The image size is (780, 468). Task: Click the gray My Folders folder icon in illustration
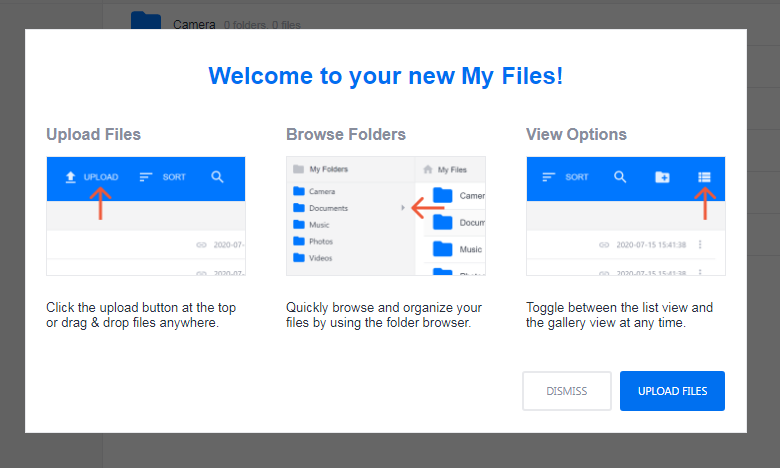[x=298, y=169]
